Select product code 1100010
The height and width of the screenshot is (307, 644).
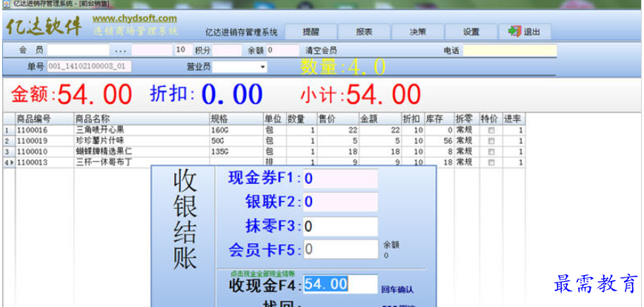pos(32,152)
